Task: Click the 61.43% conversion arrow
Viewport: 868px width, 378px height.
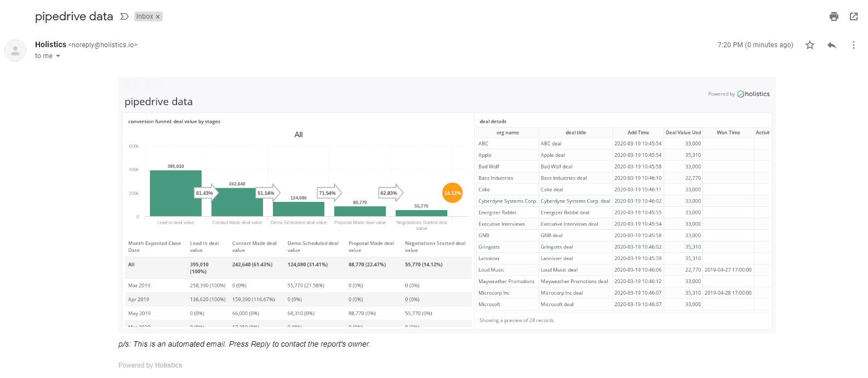Action: pyautogui.click(x=206, y=193)
